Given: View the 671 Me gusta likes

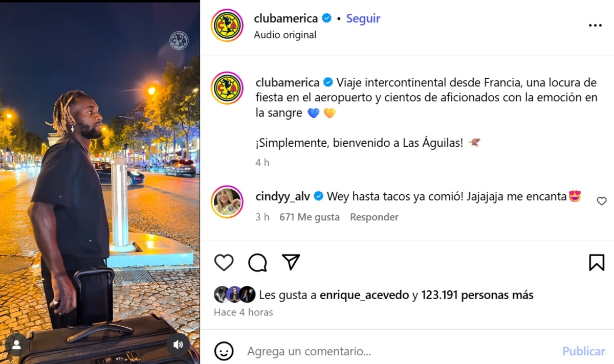Looking at the screenshot, I should pos(310,217).
